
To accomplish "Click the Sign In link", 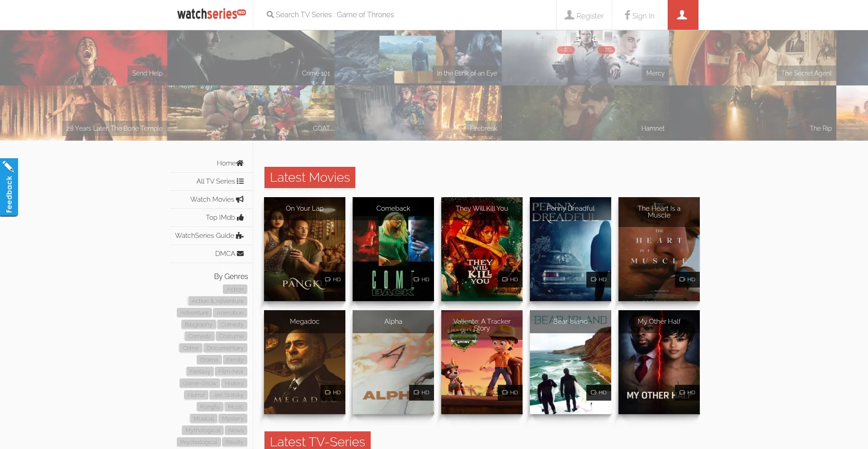I will [640, 15].
